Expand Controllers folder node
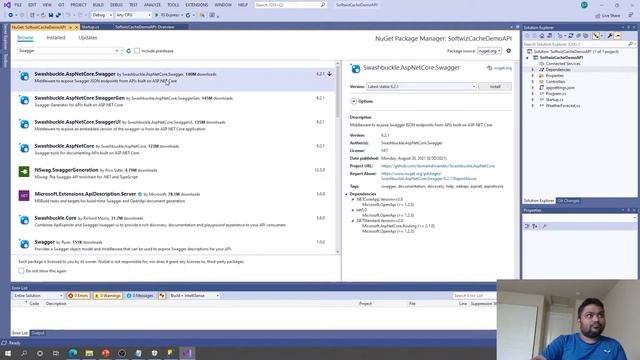Viewport: 640px width, 360px height. (x=533, y=82)
